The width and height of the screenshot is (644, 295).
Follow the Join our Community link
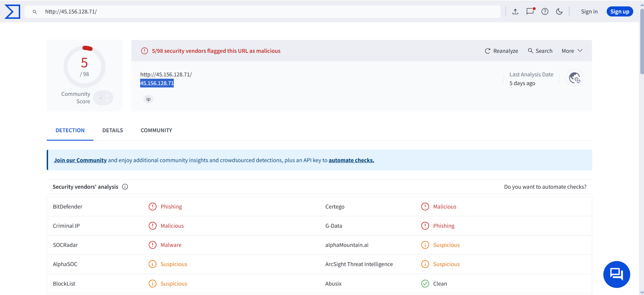(x=80, y=160)
